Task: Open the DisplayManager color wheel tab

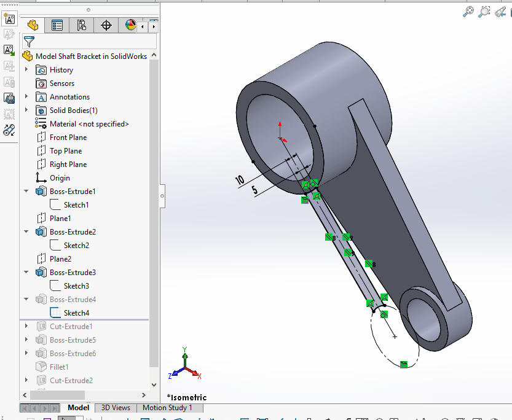Action: point(129,25)
